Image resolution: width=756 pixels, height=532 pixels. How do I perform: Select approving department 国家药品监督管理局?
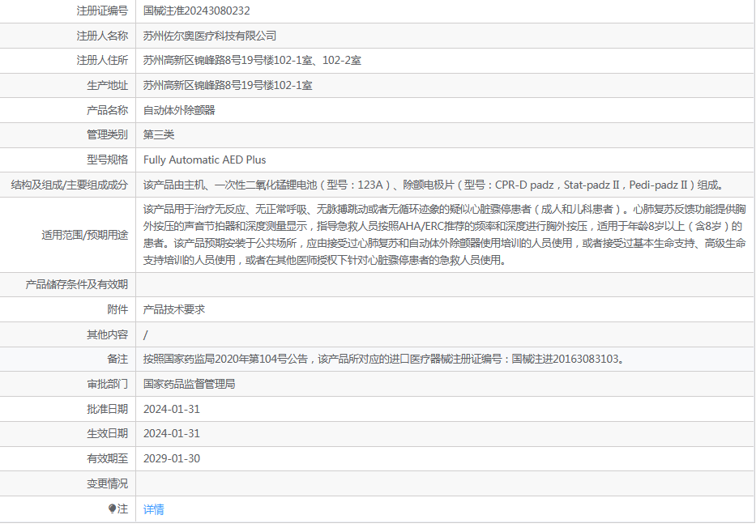coord(189,384)
